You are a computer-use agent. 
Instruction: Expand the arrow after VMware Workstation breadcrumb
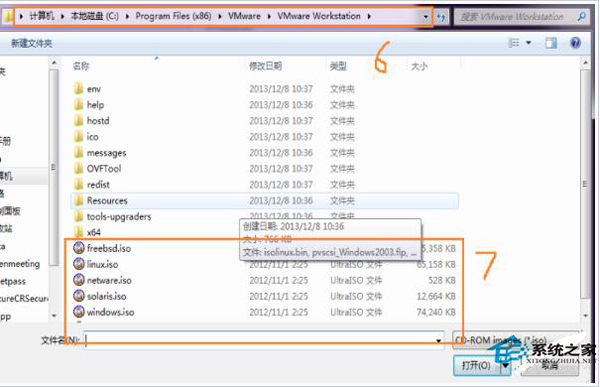[x=369, y=16]
